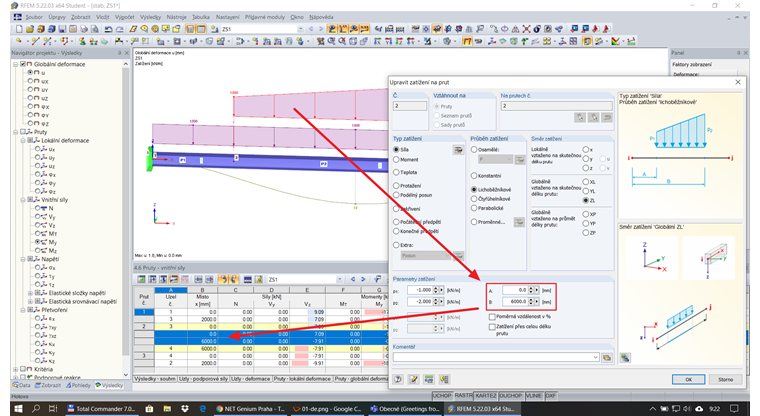Viewport: 760px width, 416px height.
Task: Collapse Vnitřní síly tree node
Action: coord(23,200)
